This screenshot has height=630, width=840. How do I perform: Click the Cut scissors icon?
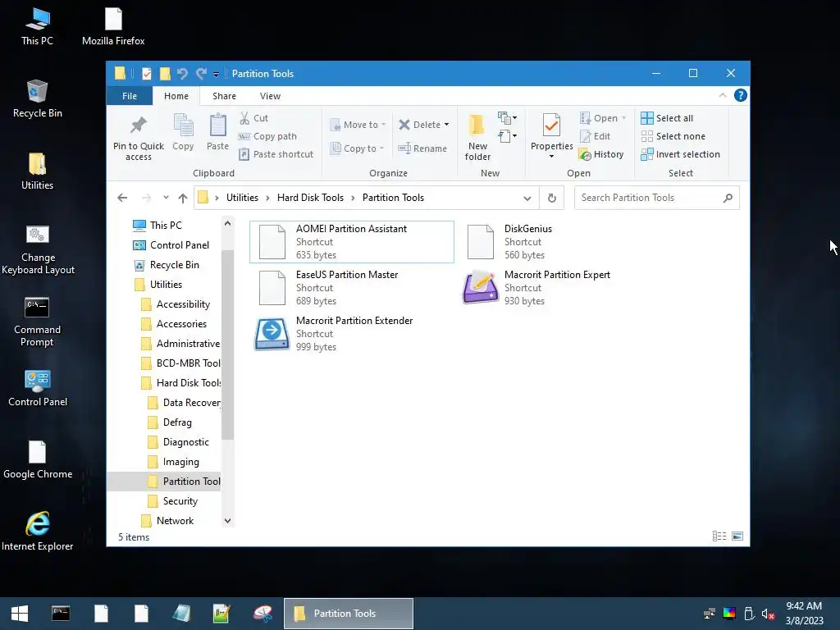(x=244, y=118)
